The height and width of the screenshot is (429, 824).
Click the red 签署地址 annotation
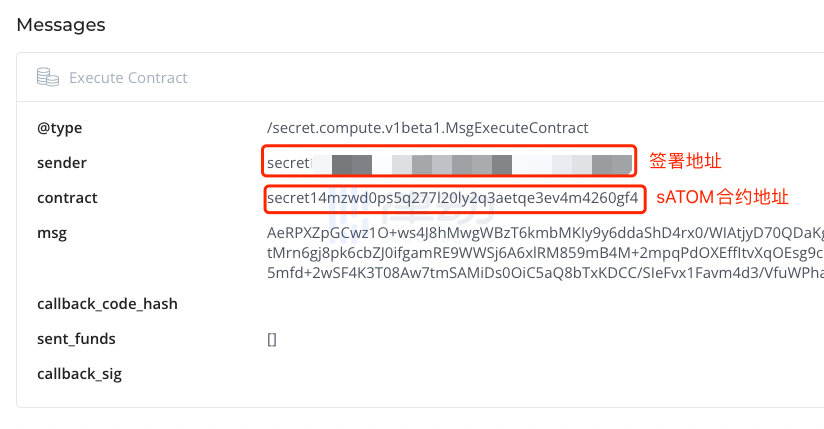[685, 161]
